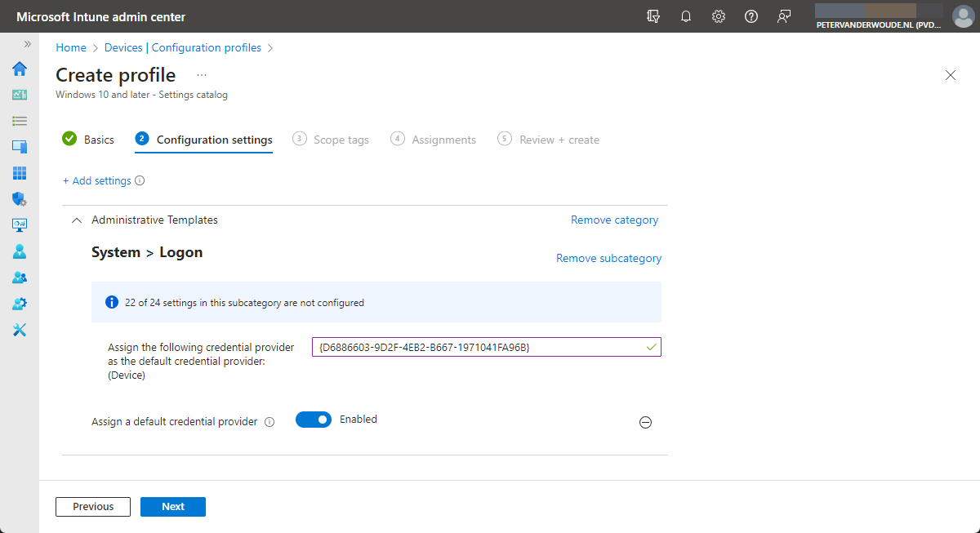Select the Apps grid icon in the sidebar
Screen dimensions: 980x533
click(19, 173)
